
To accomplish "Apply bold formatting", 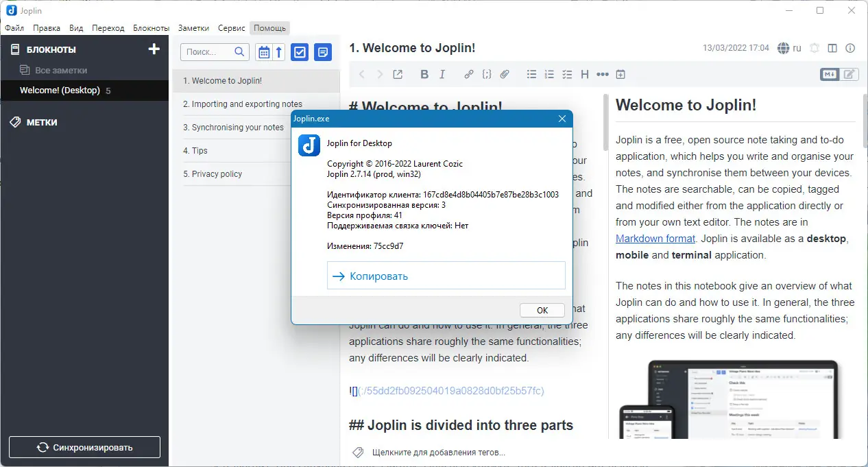I will pyautogui.click(x=424, y=75).
